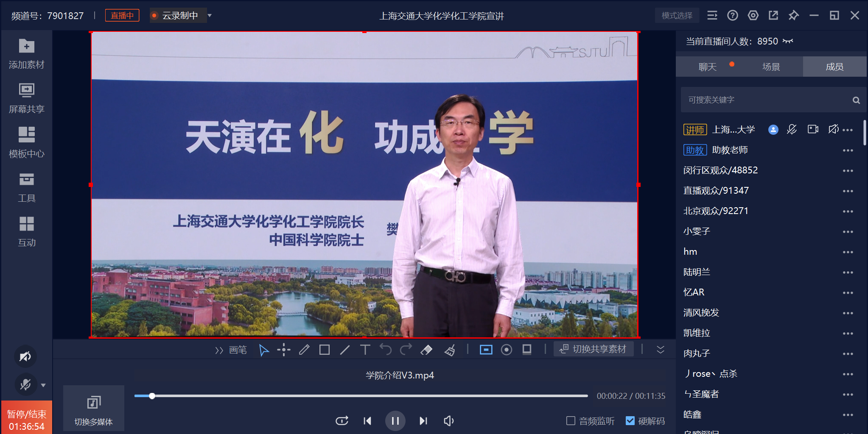Screen dimensions: 868x434
Task: Select the eraser tool
Action: point(426,350)
